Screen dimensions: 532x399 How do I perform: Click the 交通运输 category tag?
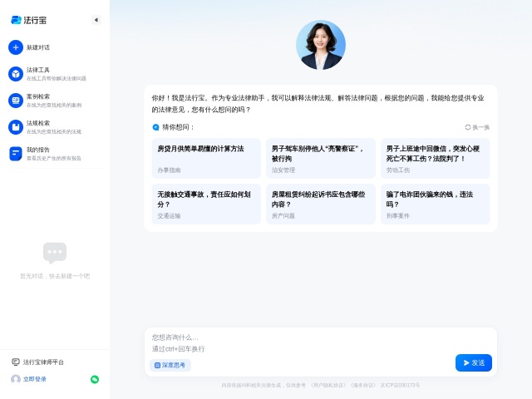169,216
